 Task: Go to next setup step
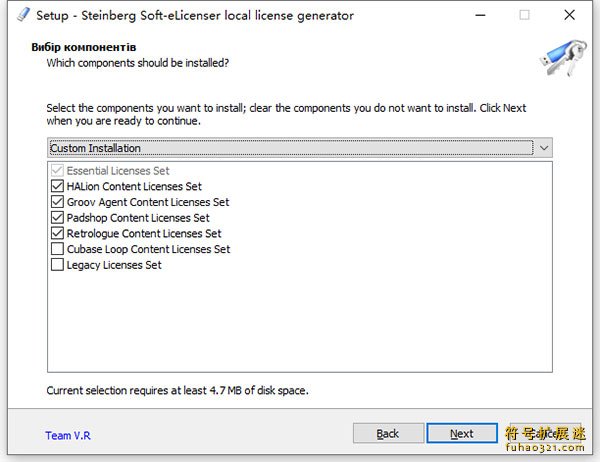[x=462, y=433]
